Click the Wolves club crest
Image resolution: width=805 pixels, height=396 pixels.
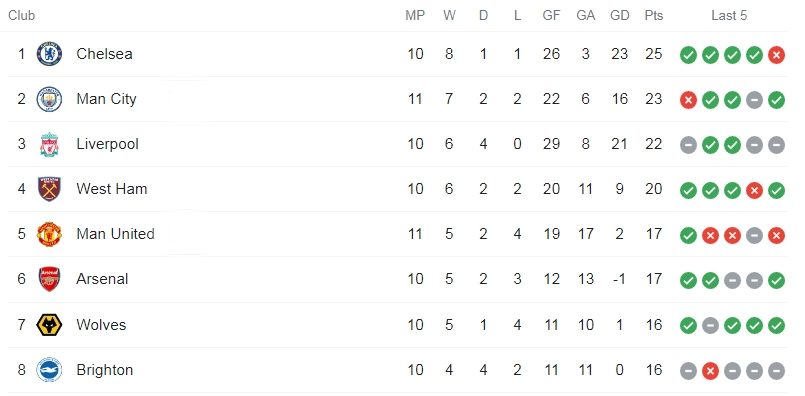click(x=49, y=325)
